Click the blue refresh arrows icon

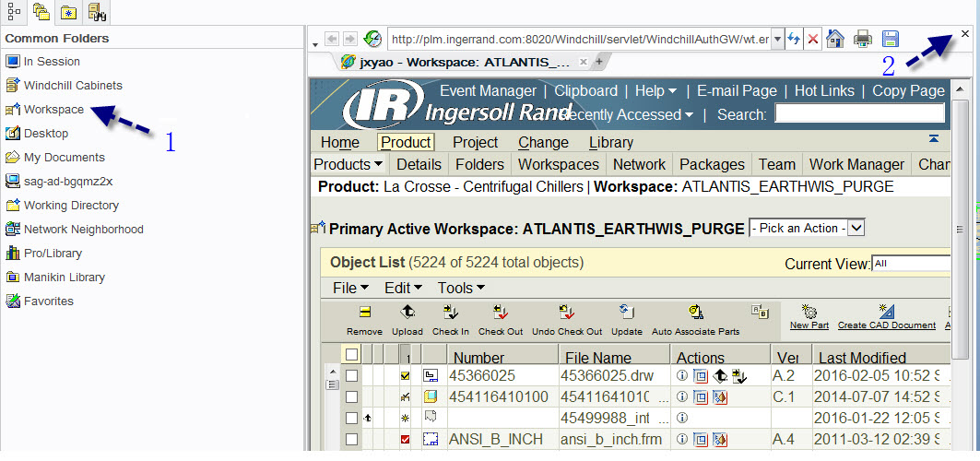794,40
